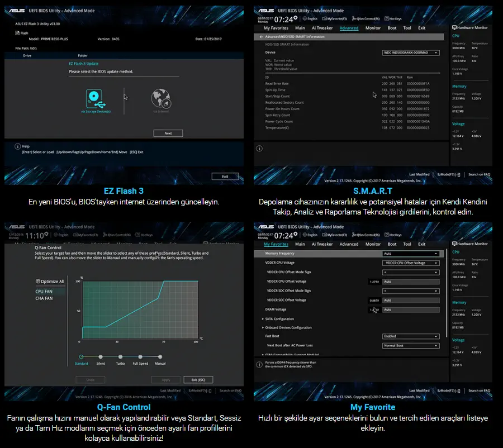Click Last Modified in the My Favorite screenshot footer
The height and width of the screenshot is (448, 503).
419,391
